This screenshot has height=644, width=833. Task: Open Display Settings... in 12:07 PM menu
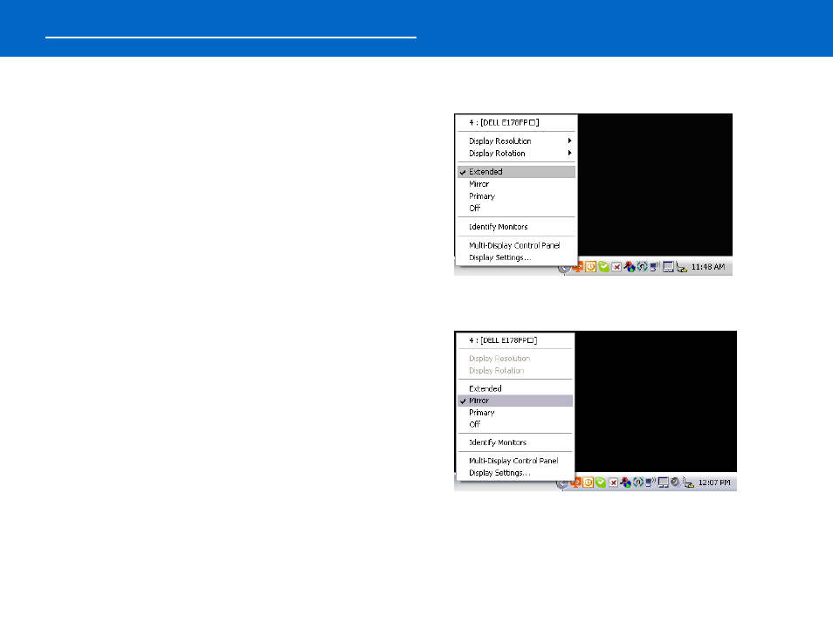[515, 473]
